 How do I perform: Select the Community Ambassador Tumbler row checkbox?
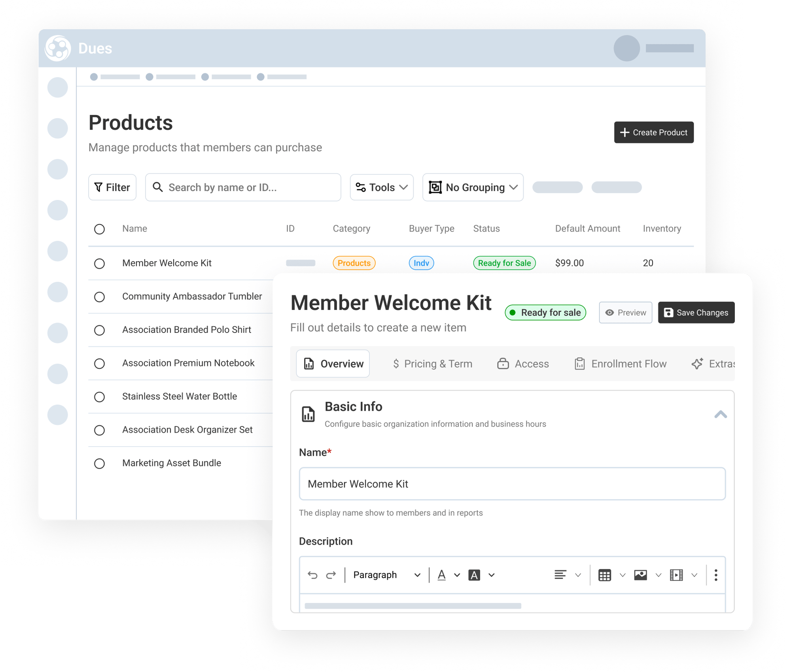pyautogui.click(x=99, y=296)
